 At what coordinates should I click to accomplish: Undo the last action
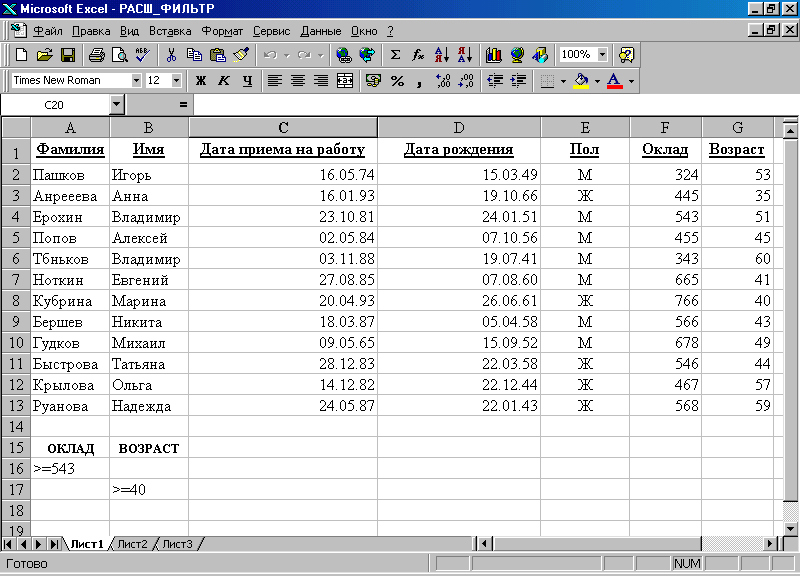pyautogui.click(x=270, y=55)
